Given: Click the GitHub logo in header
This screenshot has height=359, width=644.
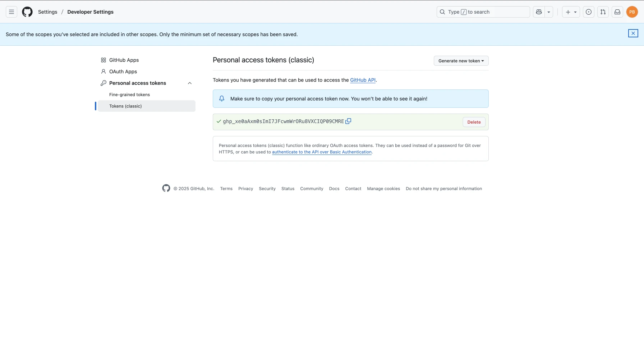Looking at the screenshot, I should pyautogui.click(x=27, y=12).
